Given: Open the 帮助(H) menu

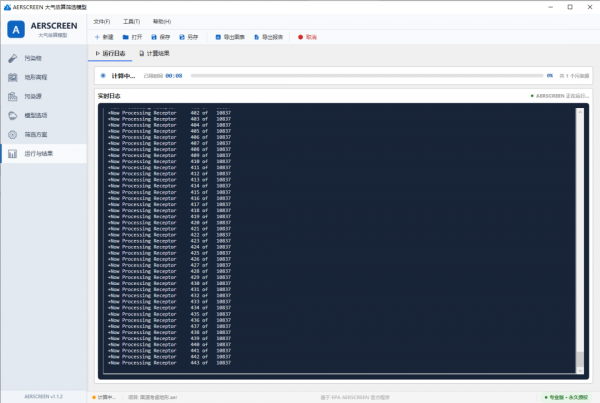Looking at the screenshot, I should pyautogui.click(x=162, y=21).
